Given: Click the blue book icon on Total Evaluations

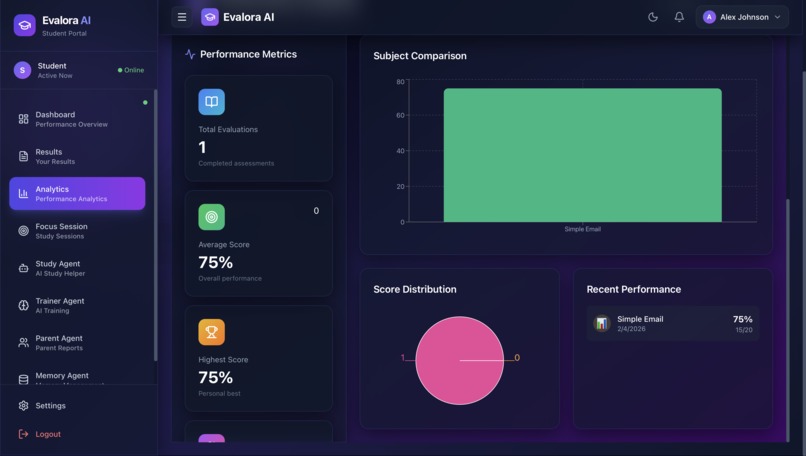Looking at the screenshot, I should click(x=211, y=102).
